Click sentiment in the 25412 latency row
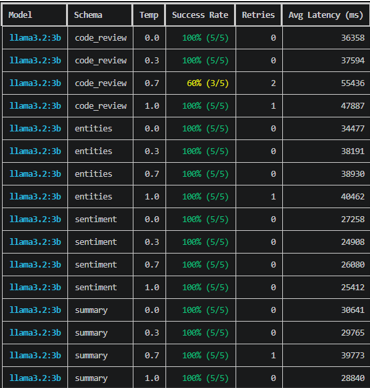Viewport: 370px width, 388px height. coord(96,287)
